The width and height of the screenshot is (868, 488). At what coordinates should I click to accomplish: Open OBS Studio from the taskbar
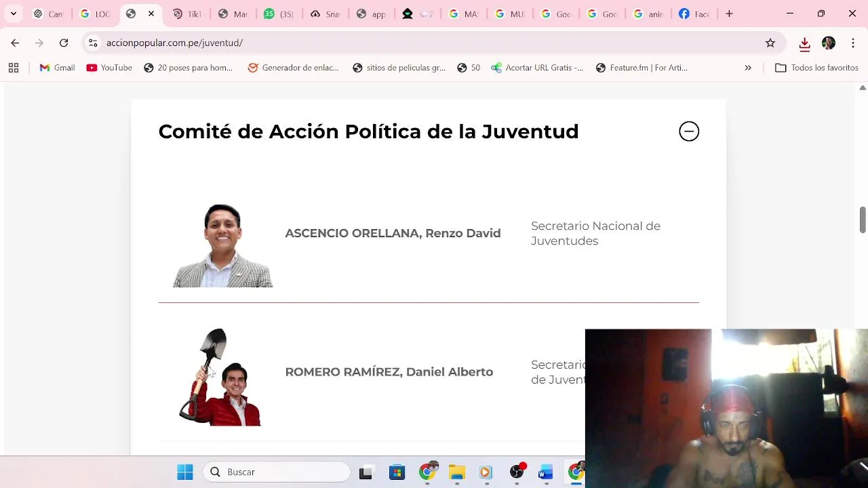[x=517, y=471]
